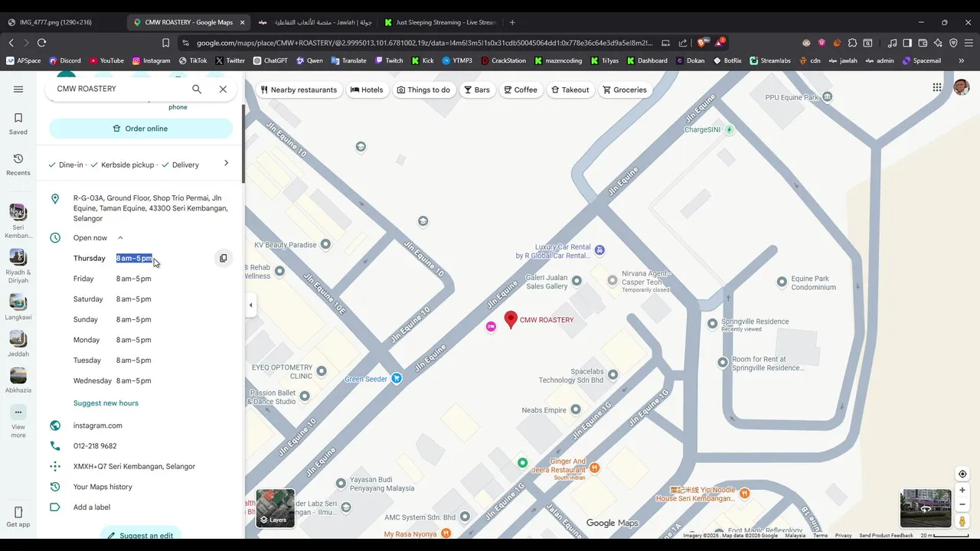Click Equine Park Condominium marker
Image resolution: width=980 pixels, height=551 pixels.
click(782, 282)
